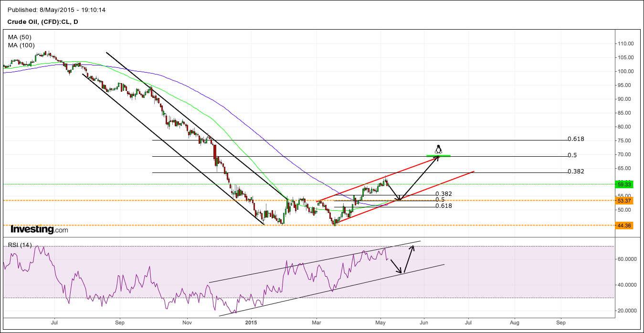This screenshot has height=333, width=644.
Task: Click the 100.00 price axis value
Action: pyautogui.click(x=625, y=71)
